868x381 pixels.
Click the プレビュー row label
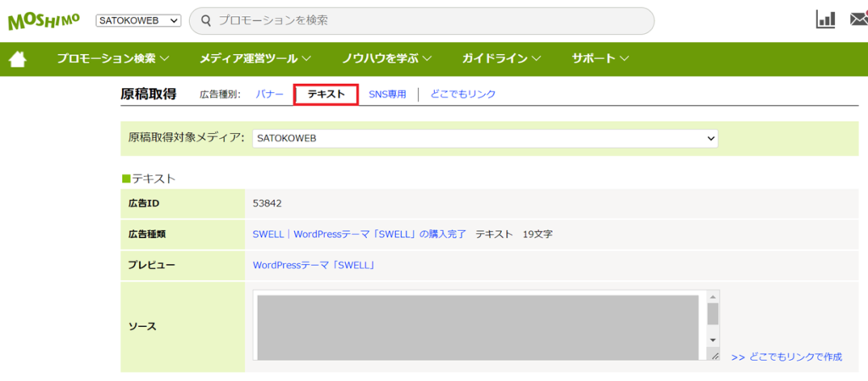coord(151,265)
